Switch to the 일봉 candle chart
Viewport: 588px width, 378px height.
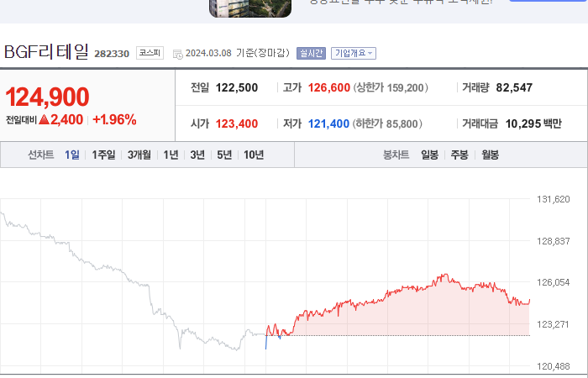(x=430, y=155)
